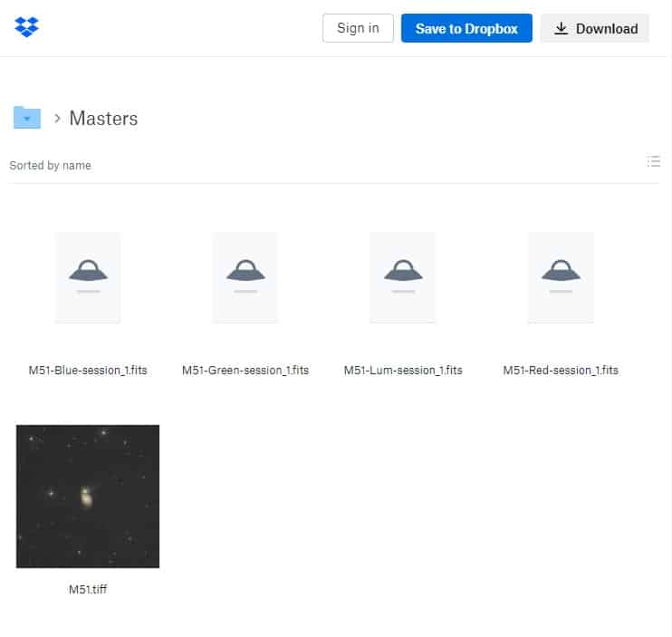
Task: Click the breadcrumb chevron before Masters
Action: tap(57, 118)
